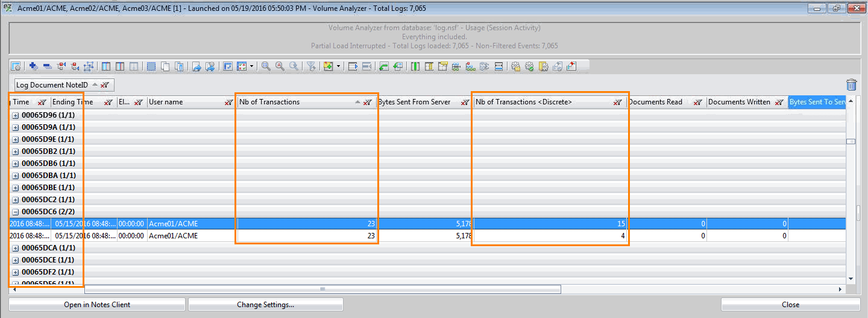Screen dimensions: 868x318
Task: Toggle filter icon on Documents Read column
Action: [698, 103]
